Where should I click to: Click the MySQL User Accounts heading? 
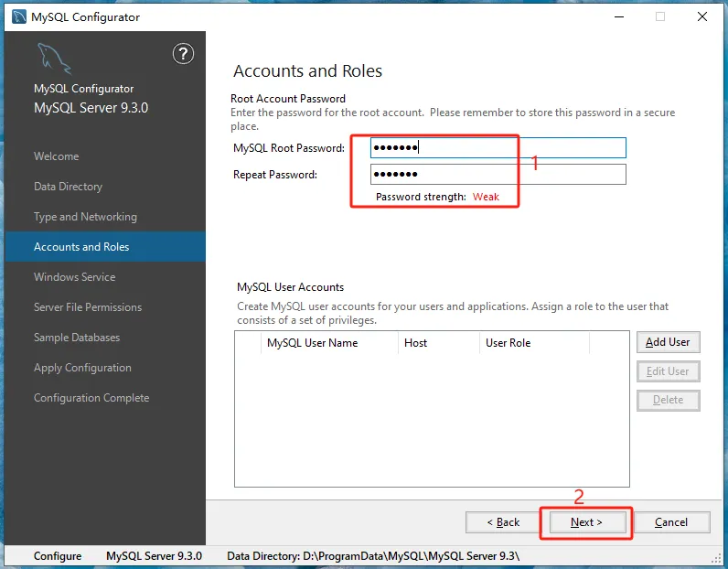tap(290, 287)
